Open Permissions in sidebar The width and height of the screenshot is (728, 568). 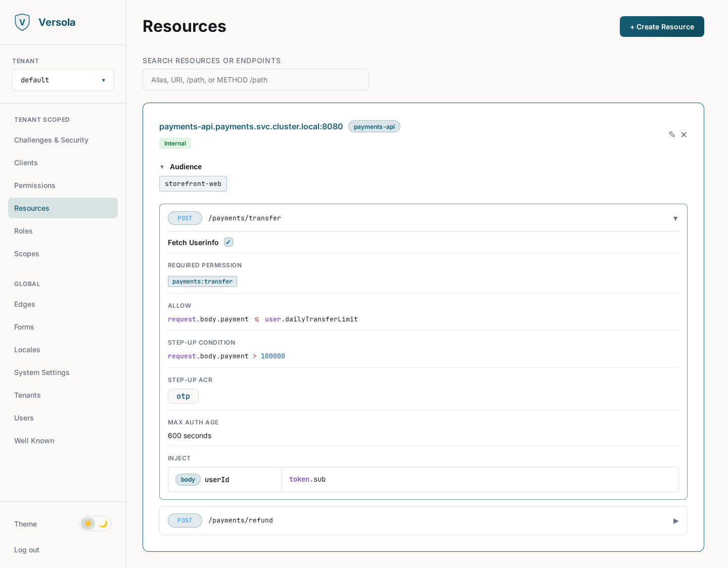tap(63, 185)
